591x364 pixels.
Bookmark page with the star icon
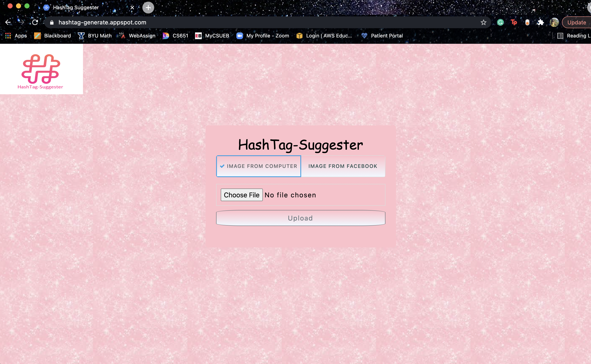pyautogui.click(x=483, y=22)
